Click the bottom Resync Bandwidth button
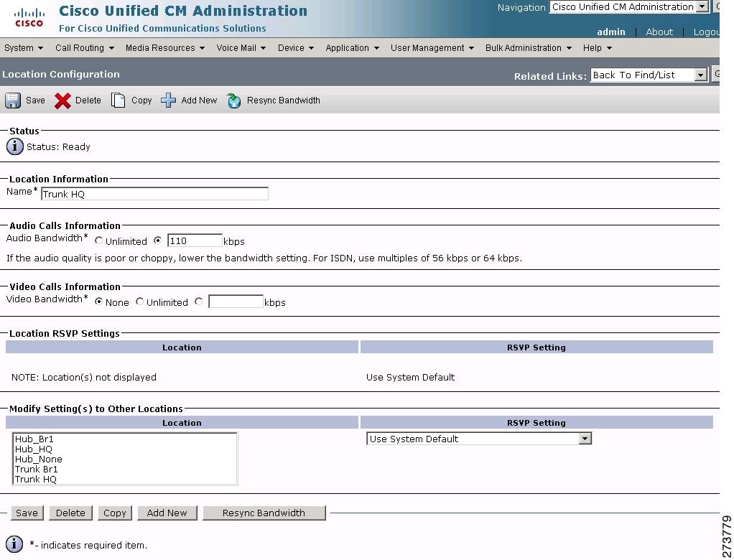 click(x=264, y=513)
